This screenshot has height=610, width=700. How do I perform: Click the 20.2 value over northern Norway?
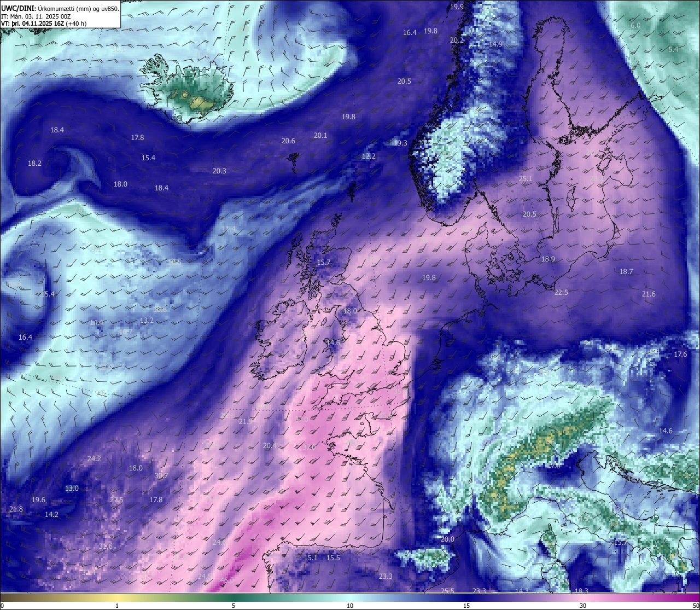(457, 40)
